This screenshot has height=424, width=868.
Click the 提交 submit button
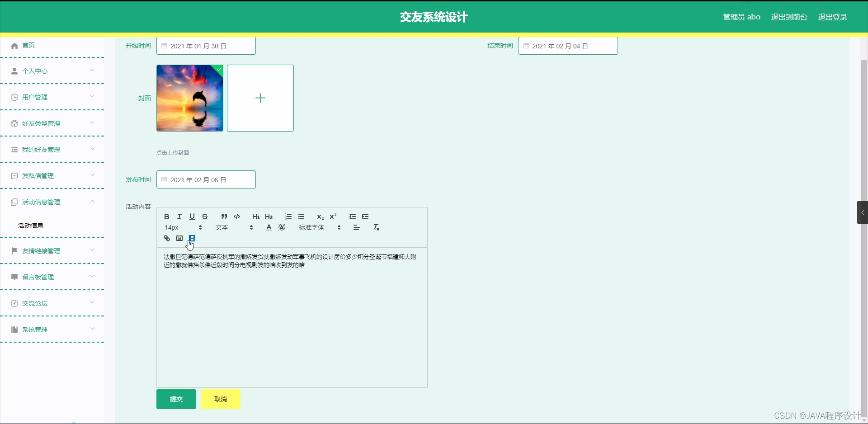pos(176,399)
